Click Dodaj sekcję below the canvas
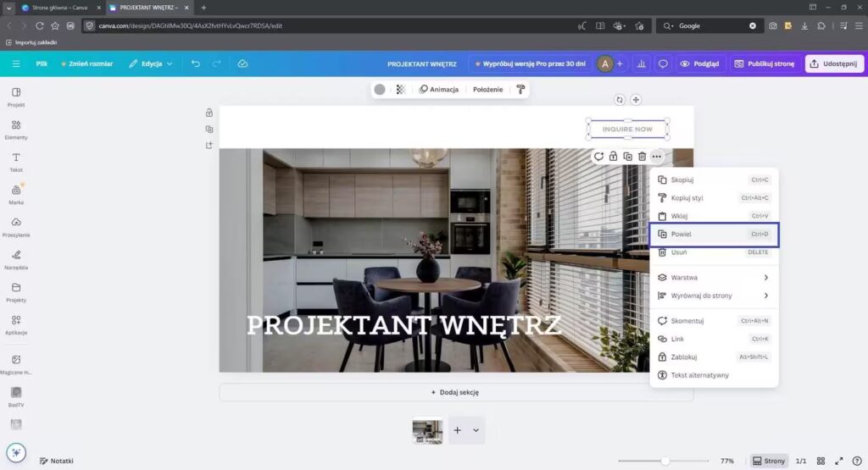Screen dimensions: 868x470 (x=456, y=392)
